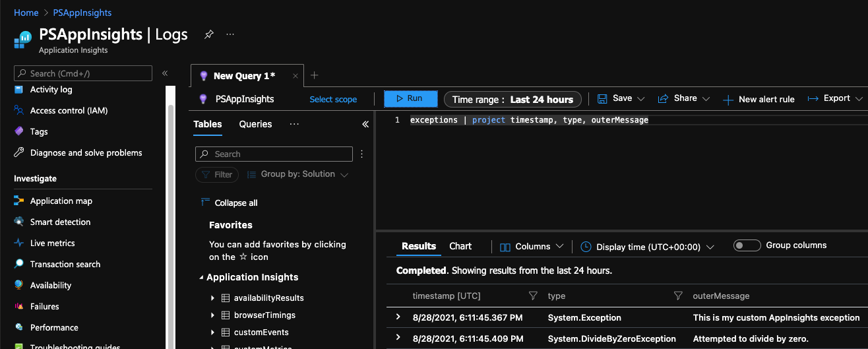Expand the availabilityResults table
The image size is (868, 349).
212,298
